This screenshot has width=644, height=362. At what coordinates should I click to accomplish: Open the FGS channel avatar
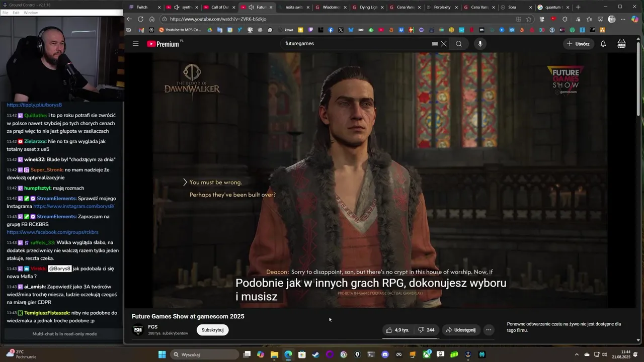(137, 330)
